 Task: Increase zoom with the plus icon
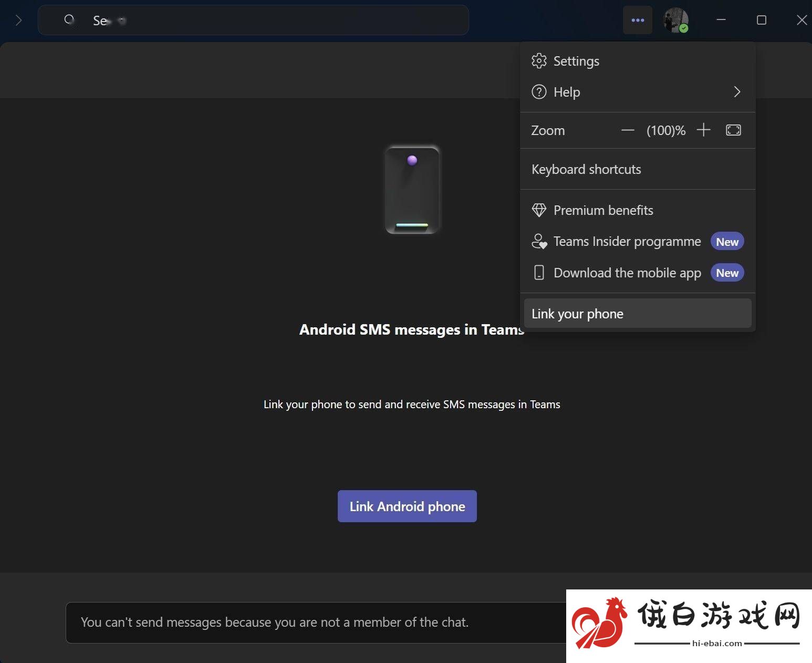tap(703, 130)
